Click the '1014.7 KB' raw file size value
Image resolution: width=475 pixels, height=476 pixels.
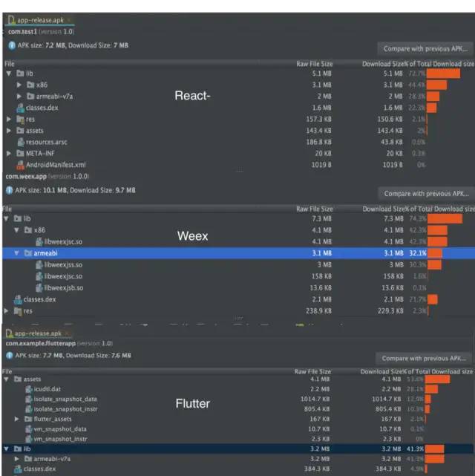(x=315, y=399)
